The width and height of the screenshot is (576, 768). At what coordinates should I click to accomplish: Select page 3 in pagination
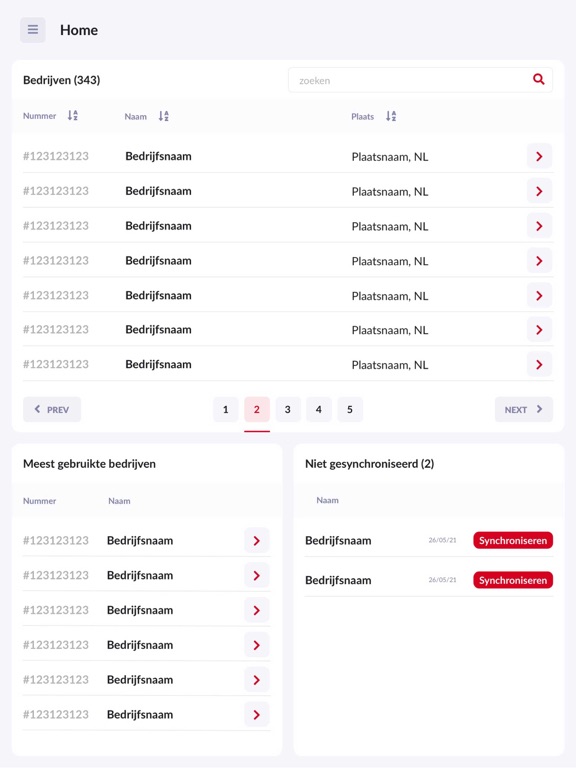pyautogui.click(x=288, y=409)
